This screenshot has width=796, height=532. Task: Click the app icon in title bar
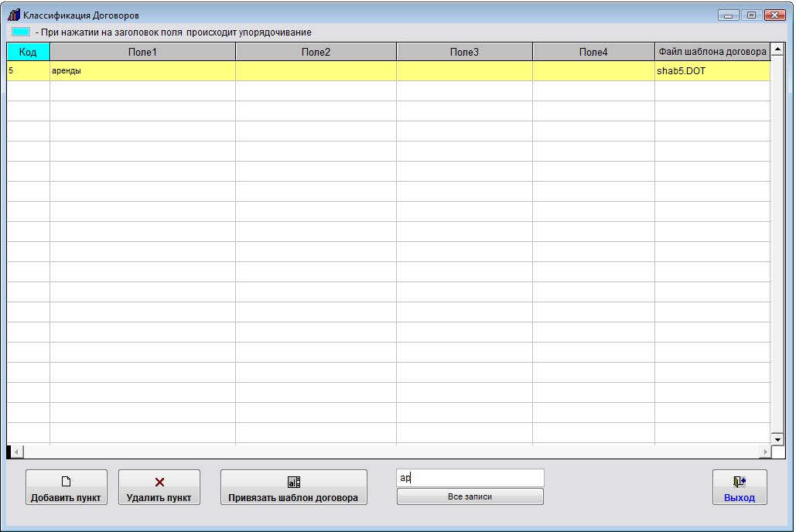pyautogui.click(x=14, y=15)
